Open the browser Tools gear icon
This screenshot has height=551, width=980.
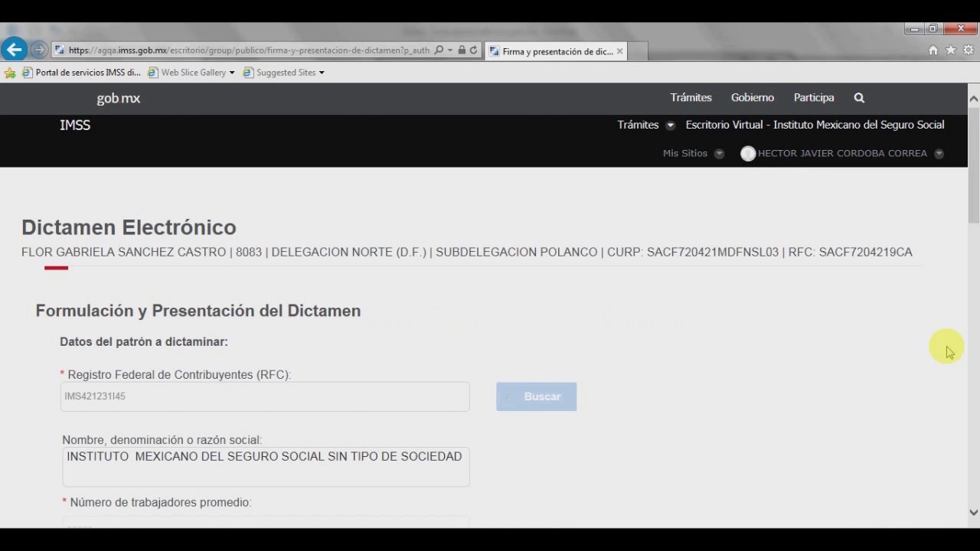[969, 51]
